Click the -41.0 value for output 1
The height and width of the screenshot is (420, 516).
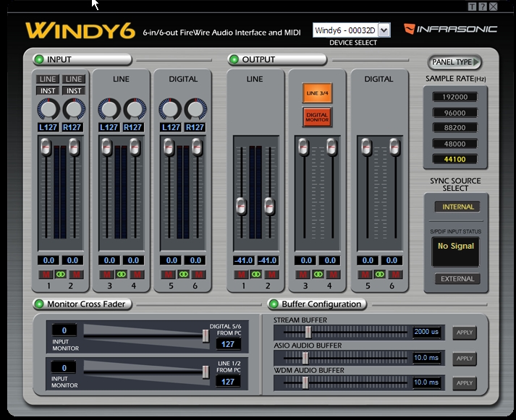click(244, 260)
